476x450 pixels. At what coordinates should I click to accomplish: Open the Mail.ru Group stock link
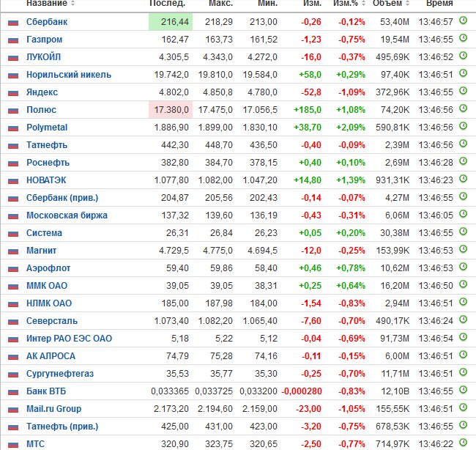coord(53,409)
